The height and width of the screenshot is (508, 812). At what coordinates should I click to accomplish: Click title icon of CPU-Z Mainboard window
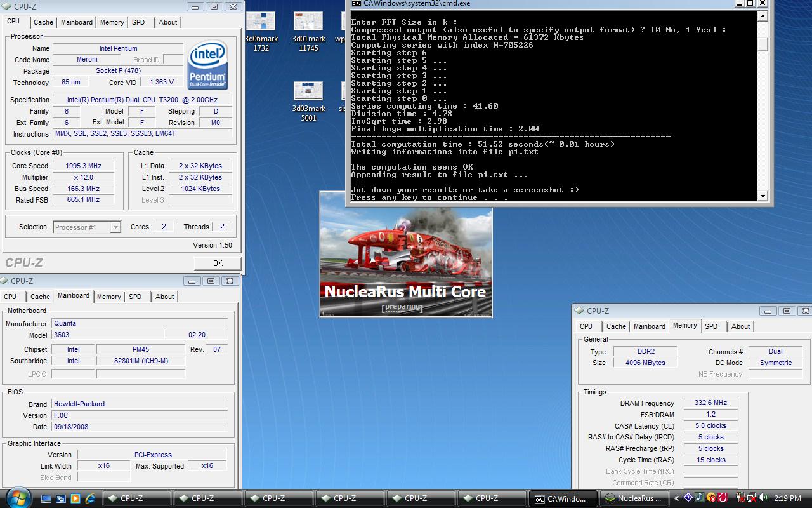(x=5, y=281)
